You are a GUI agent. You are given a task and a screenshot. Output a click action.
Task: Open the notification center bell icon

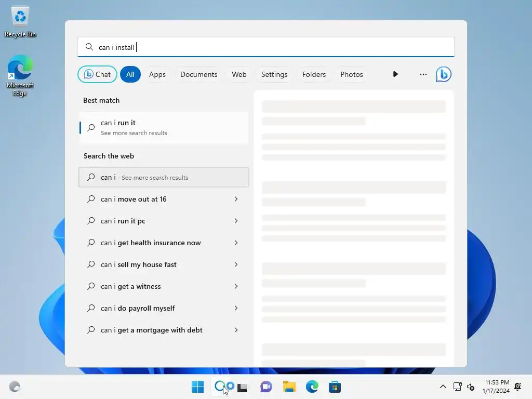[x=518, y=387]
